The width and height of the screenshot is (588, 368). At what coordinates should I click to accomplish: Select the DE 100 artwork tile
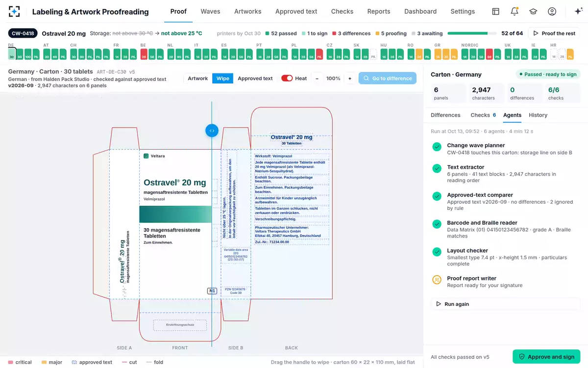[x=28, y=54]
